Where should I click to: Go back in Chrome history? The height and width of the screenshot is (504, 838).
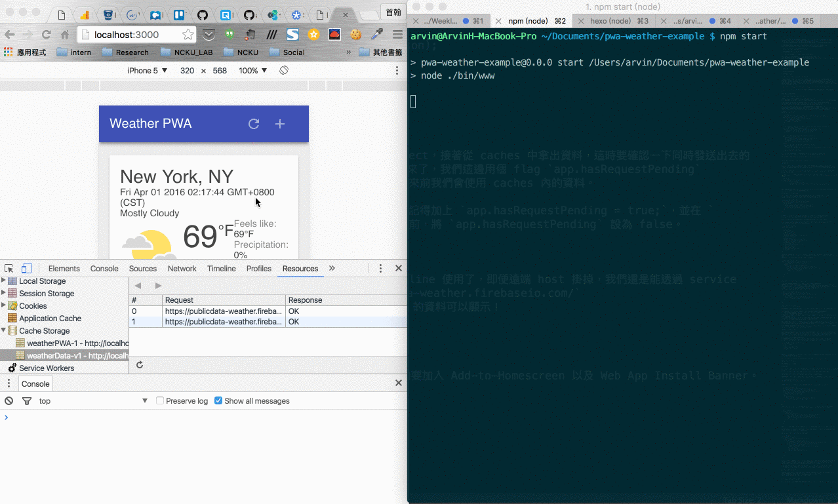click(x=10, y=35)
